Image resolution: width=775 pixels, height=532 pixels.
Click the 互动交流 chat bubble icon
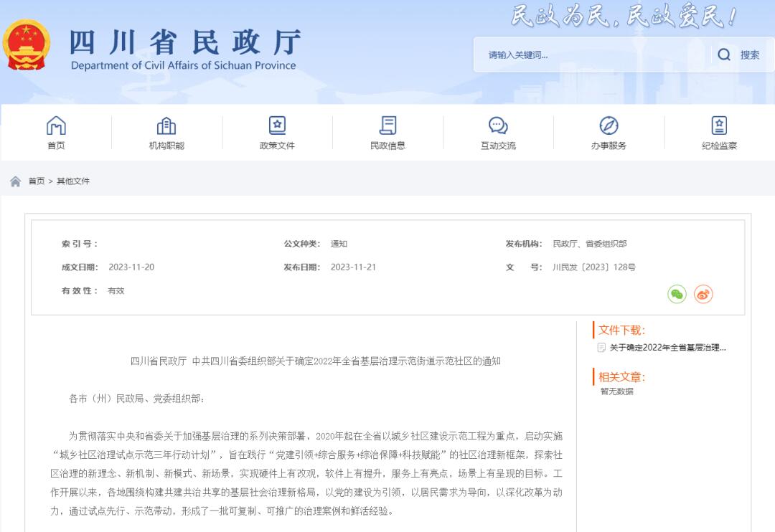tap(498, 125)
